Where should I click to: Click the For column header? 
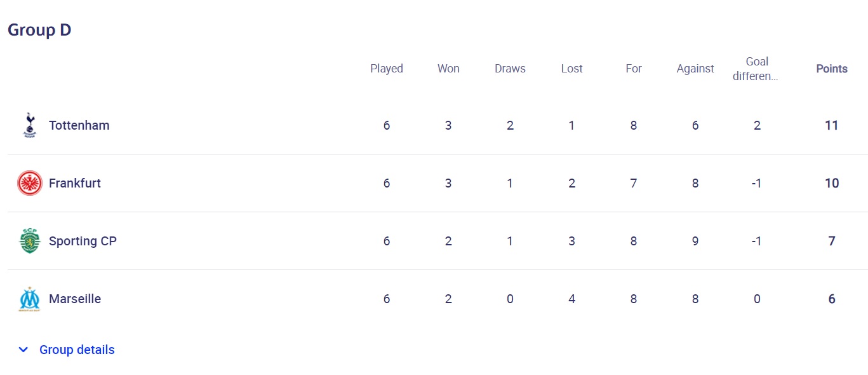[633, 69]
